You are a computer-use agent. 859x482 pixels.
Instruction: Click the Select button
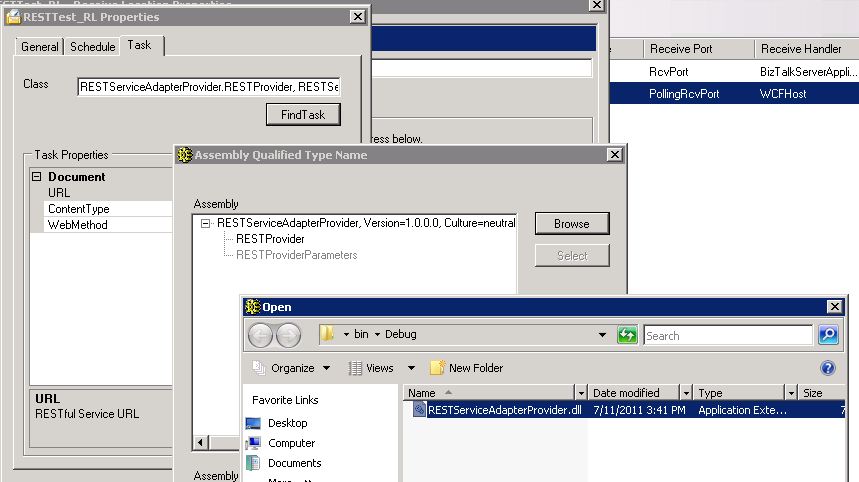[571, 255]
